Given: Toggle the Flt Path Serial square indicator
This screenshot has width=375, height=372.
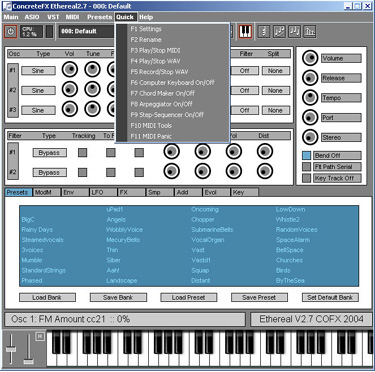Looking at the screenshot, I should [x=307, y=167].
